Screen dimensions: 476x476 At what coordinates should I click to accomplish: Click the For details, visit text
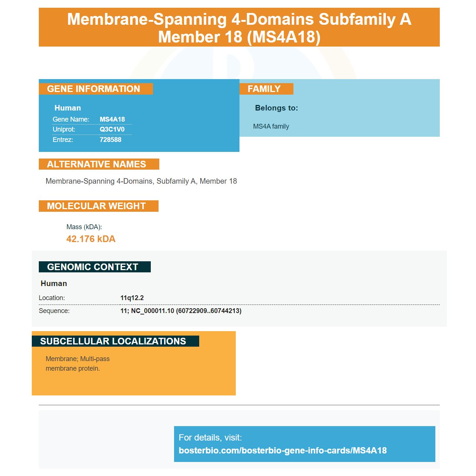(210, 438)
